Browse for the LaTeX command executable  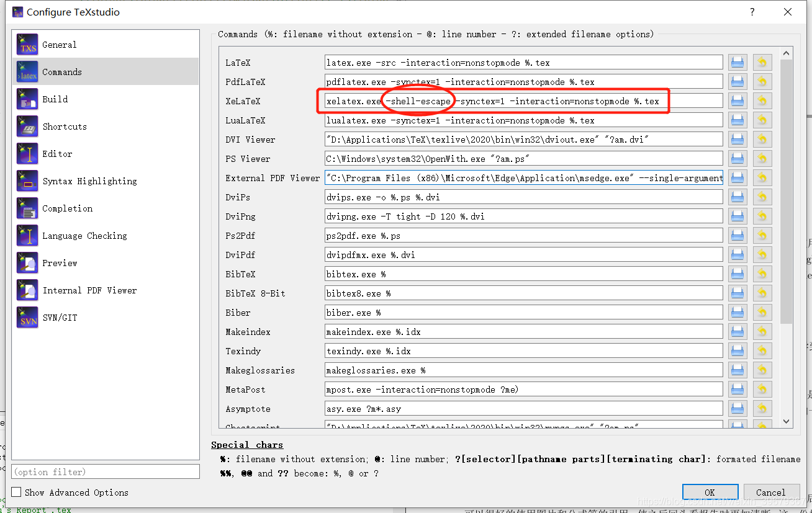coord(737,62)
